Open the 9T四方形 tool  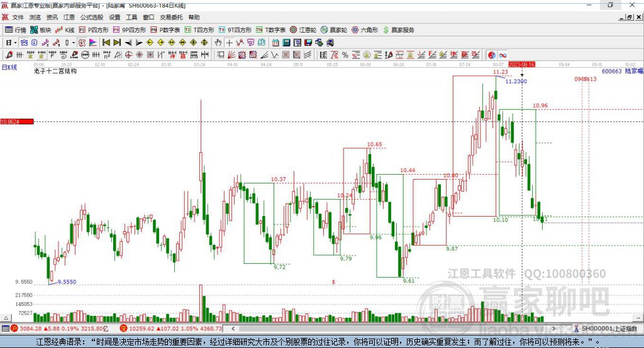click(x=235, y=30)
